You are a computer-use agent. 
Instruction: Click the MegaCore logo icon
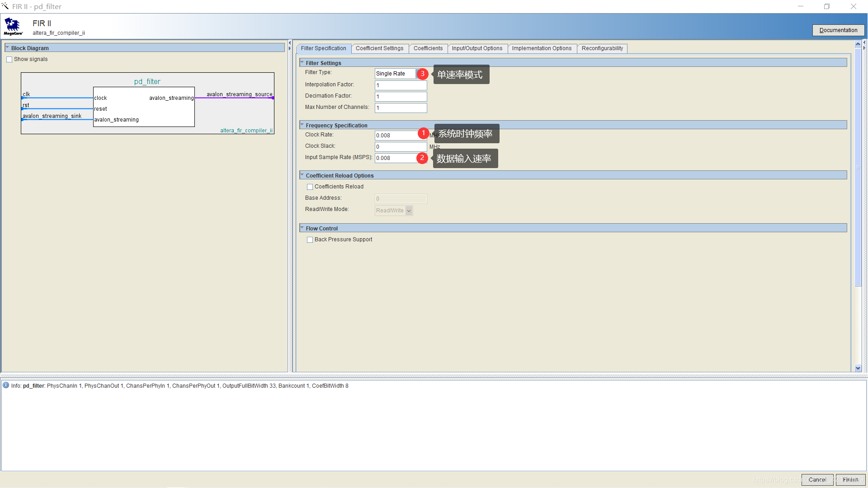[x=13, y=26]
